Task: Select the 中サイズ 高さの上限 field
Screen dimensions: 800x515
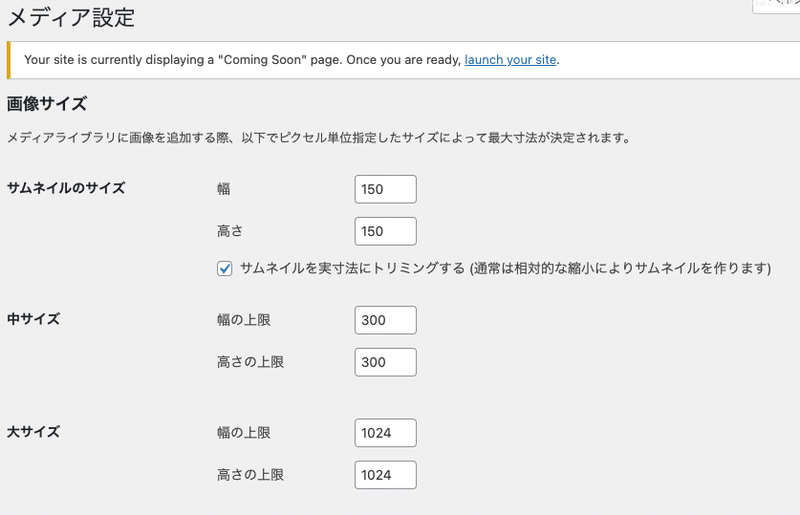Action: [385, 362]
